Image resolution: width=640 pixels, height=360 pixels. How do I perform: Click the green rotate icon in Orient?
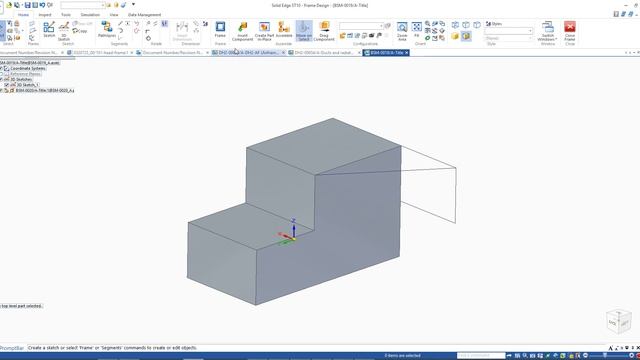coord(427,38)
